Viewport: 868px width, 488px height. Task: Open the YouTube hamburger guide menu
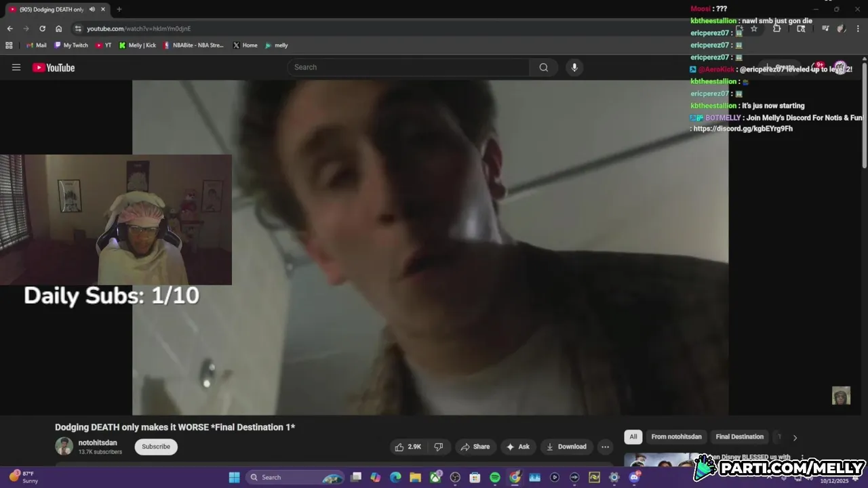click(x=16, y=67)
